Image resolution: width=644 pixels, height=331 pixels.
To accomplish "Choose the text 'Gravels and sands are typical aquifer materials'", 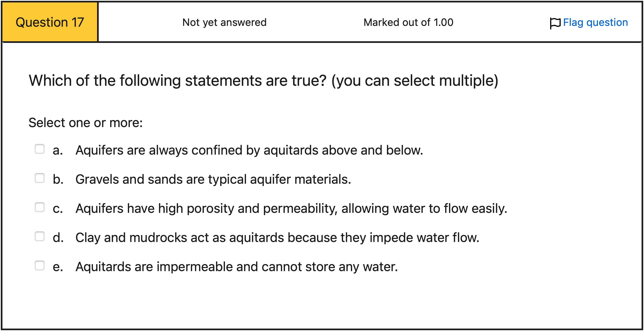I will 213,179.
